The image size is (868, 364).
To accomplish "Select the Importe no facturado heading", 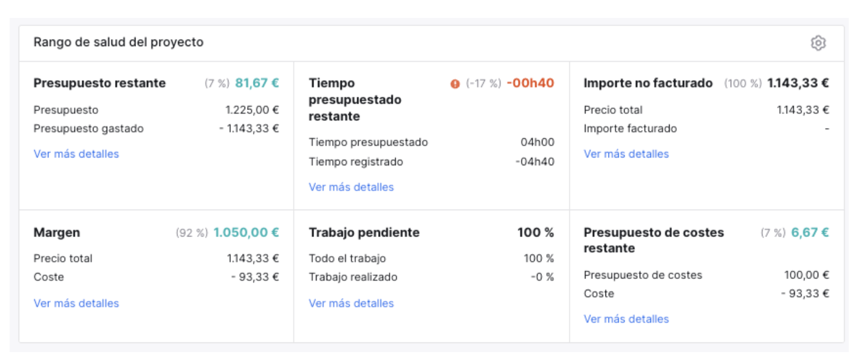I will pos(648,83).
